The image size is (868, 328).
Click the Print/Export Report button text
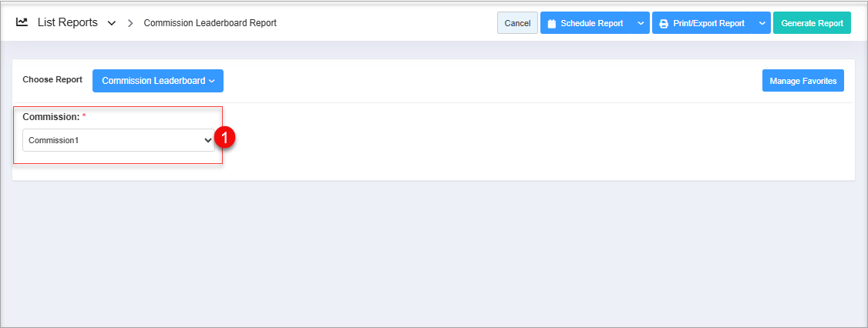click(708, 23)
